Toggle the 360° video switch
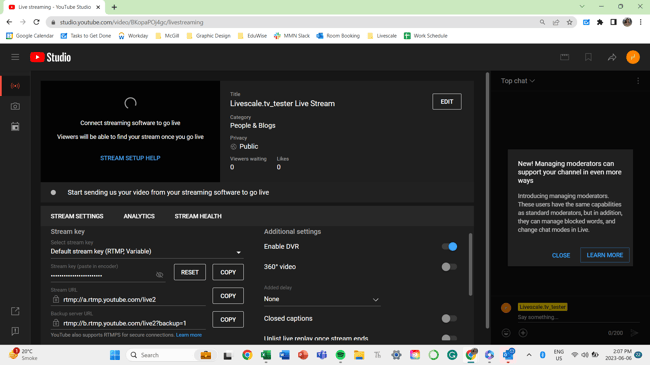 tap(449, 267)
